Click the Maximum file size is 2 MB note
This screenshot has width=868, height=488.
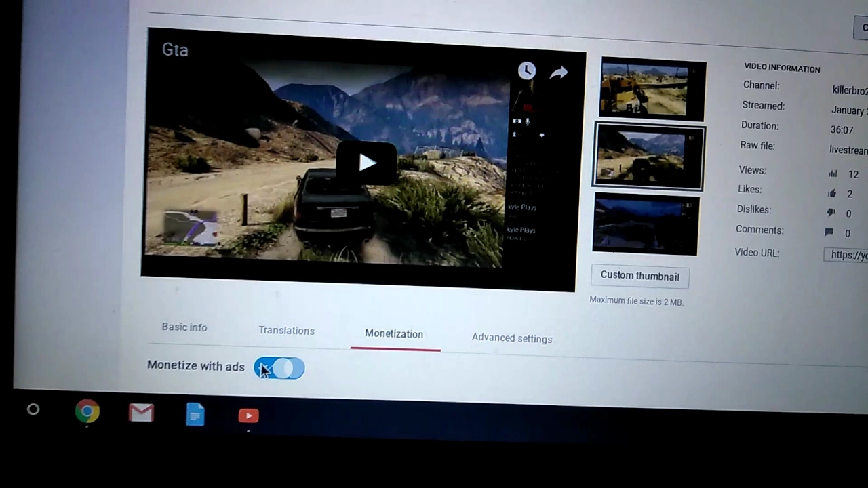tap(636, 301)
